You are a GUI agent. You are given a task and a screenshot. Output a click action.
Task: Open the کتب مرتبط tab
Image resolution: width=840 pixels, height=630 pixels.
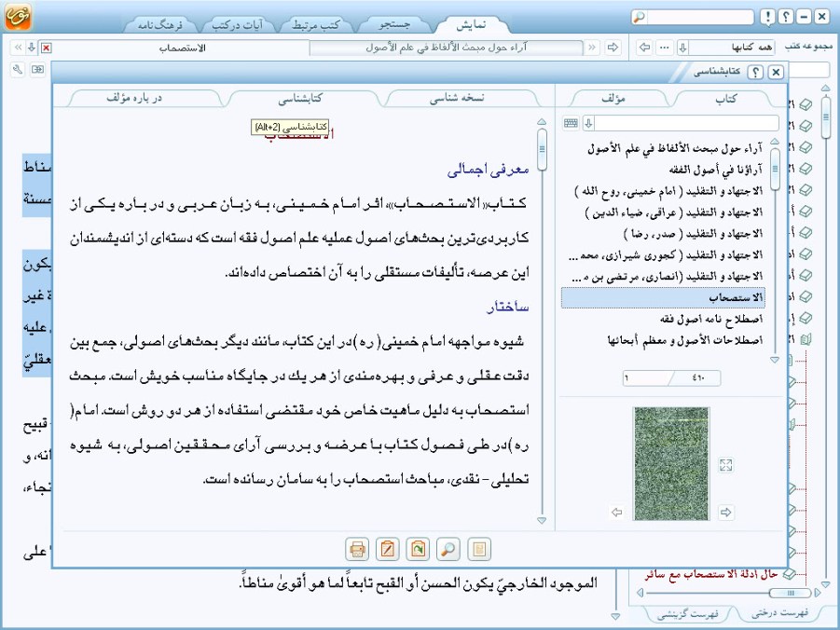(x=315, y=24)
